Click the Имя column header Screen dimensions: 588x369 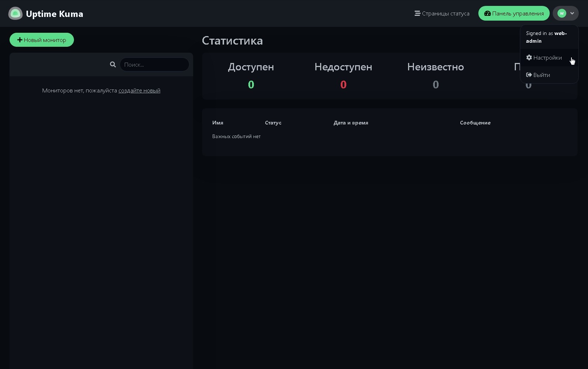pyautogui.click(x=218, y=123)
